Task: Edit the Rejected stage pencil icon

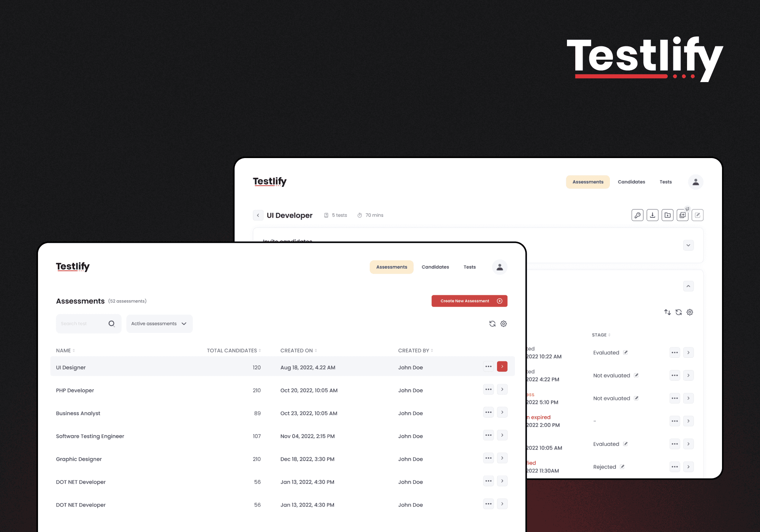Action: pos(622,467)
